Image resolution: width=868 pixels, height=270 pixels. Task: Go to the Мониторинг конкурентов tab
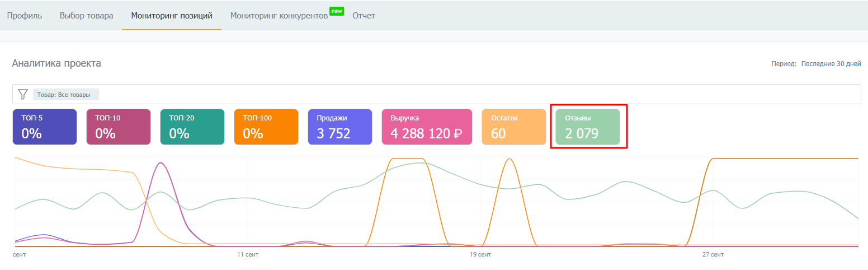(x=279, y=16)
